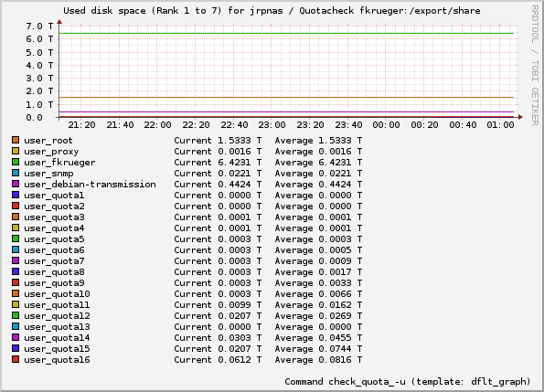Click the red user_quota16 legend swatch

(16, 359)
